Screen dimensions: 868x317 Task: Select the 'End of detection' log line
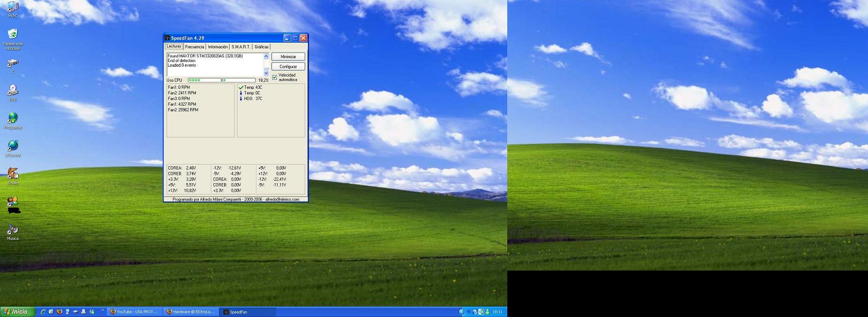(x=182, y=61)
